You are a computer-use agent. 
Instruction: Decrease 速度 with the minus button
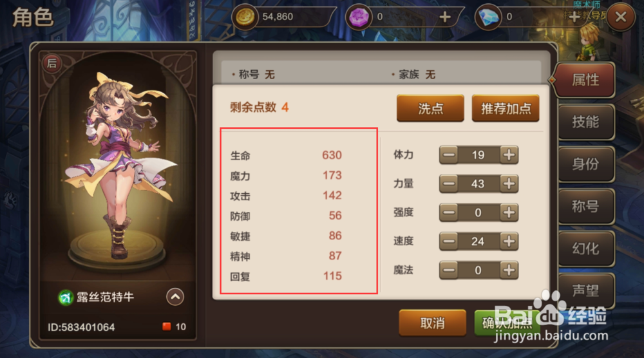[x=449, y=241]
